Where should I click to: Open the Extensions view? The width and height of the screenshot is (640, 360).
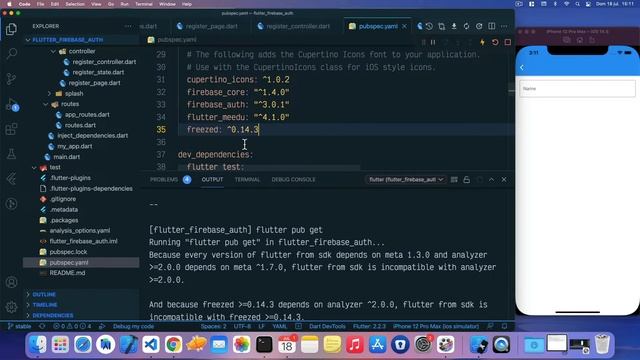coord(11,129)
